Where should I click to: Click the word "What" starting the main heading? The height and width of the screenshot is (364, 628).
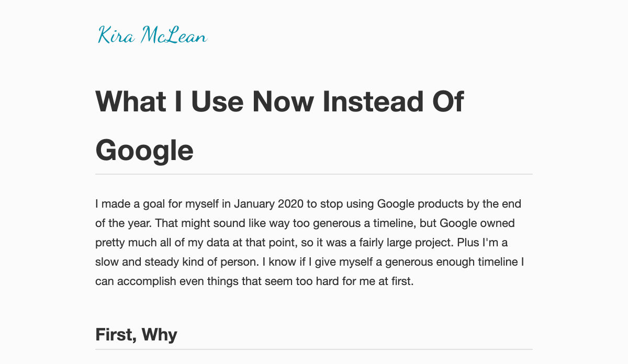coord(124,101)
